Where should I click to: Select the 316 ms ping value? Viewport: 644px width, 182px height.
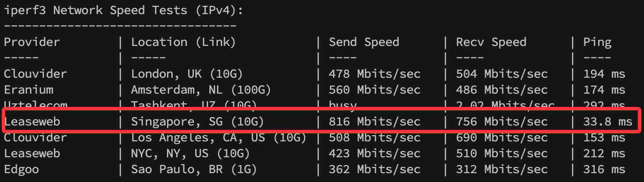[604, 169]
